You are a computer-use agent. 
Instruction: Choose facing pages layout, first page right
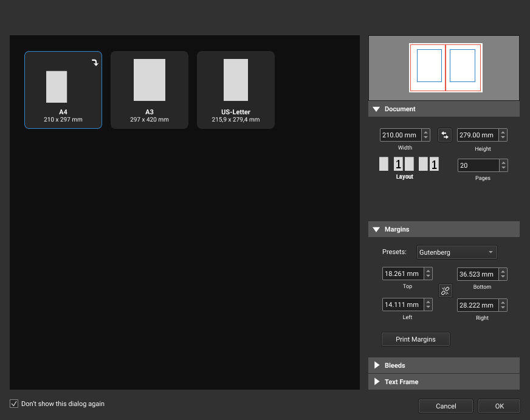[x=428, y=164]
